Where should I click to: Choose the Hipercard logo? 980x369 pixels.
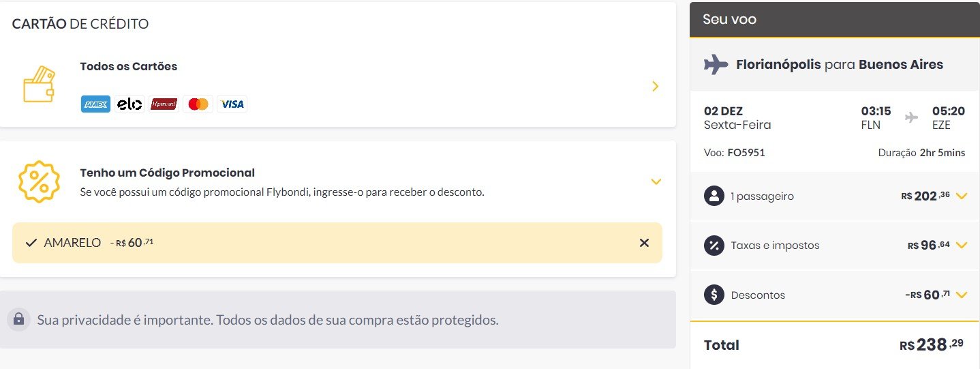click(x=164, y=104)
